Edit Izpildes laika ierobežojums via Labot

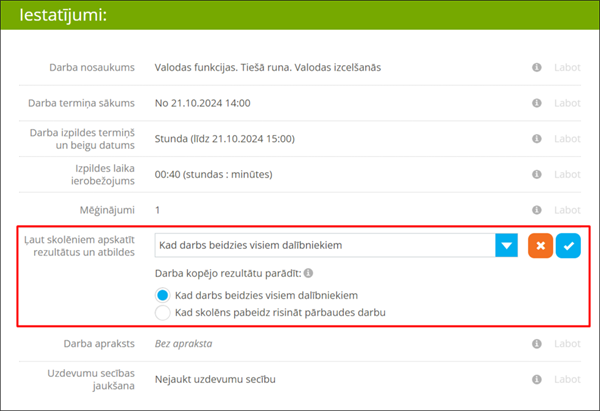click(x=567, y=174)
